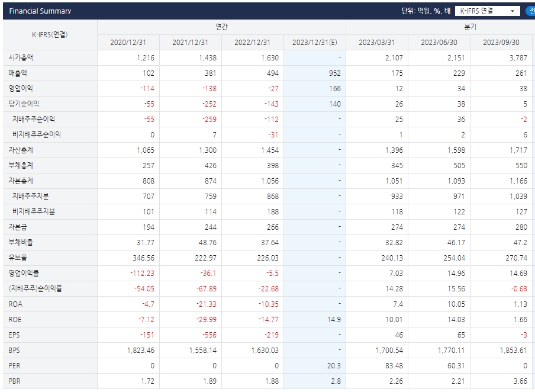Click the EPS row label
Screen dimensions: 535x392
click(x=14, y=335)
